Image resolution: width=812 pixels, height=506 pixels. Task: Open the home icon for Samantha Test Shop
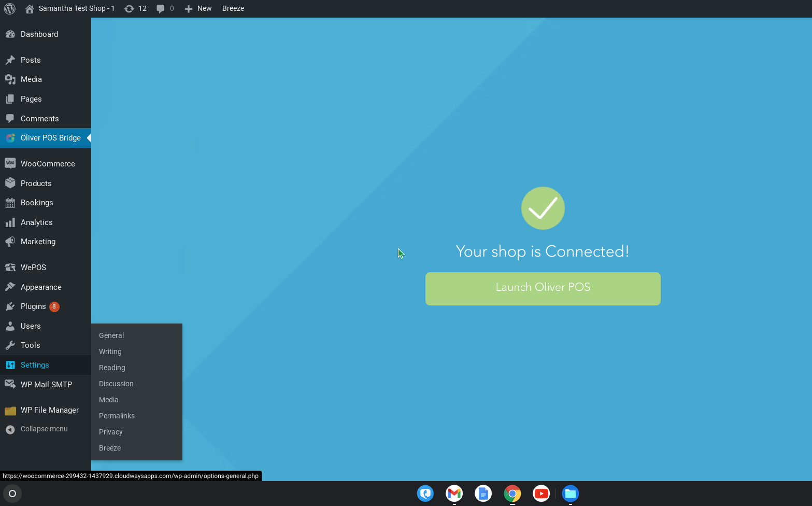(x=30, y=9)
